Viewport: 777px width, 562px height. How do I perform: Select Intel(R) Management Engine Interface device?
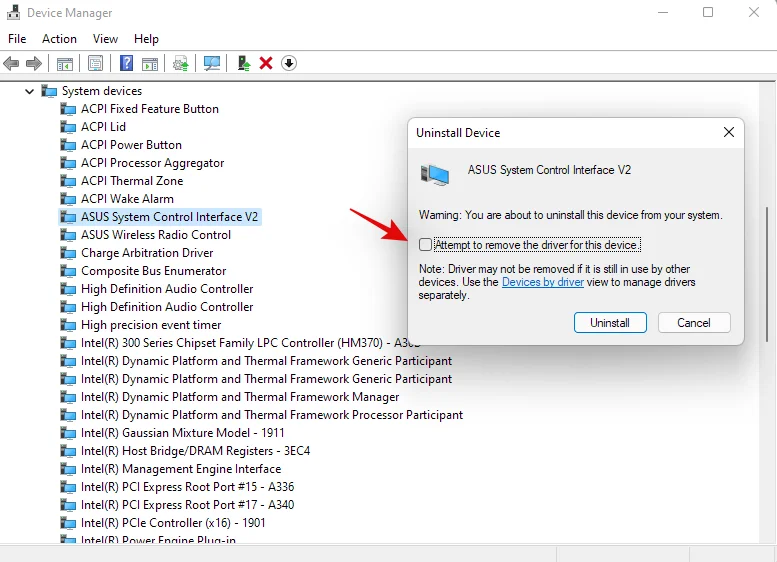180,469
